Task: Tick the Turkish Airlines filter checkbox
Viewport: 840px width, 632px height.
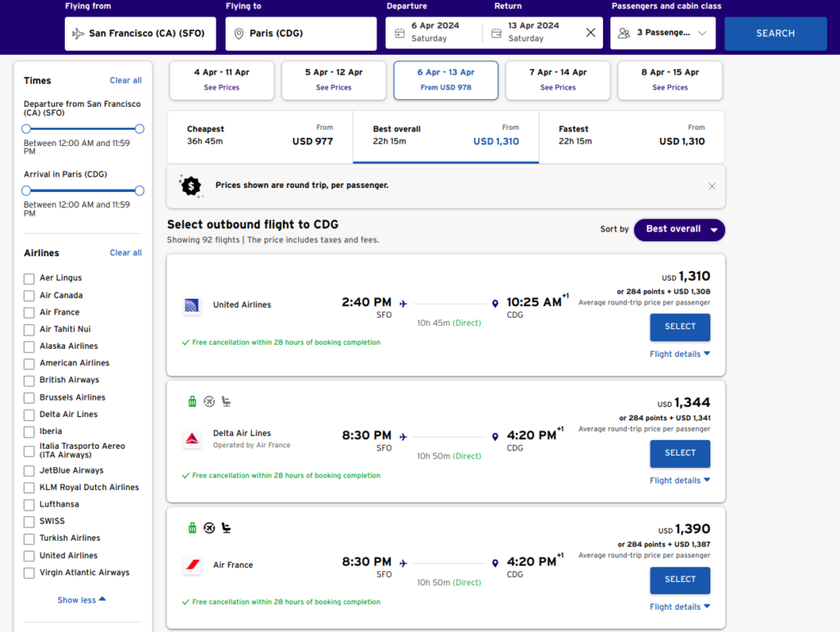Action: tap(30, 539)
